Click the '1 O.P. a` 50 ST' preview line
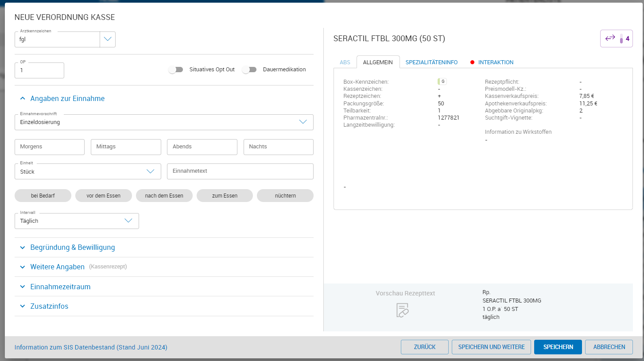644x361 pixels. (x=500, y=309)
